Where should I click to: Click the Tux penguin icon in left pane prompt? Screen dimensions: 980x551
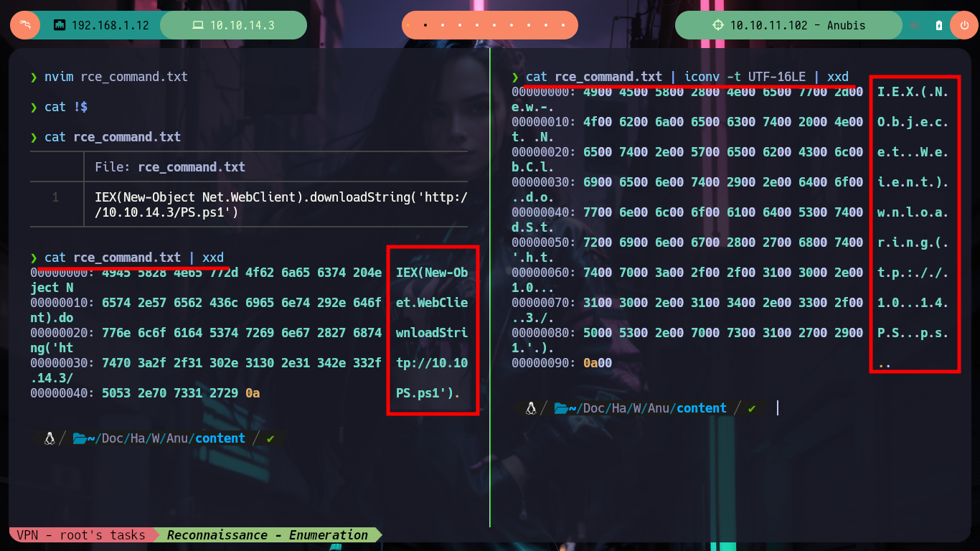tap(50, 438)
